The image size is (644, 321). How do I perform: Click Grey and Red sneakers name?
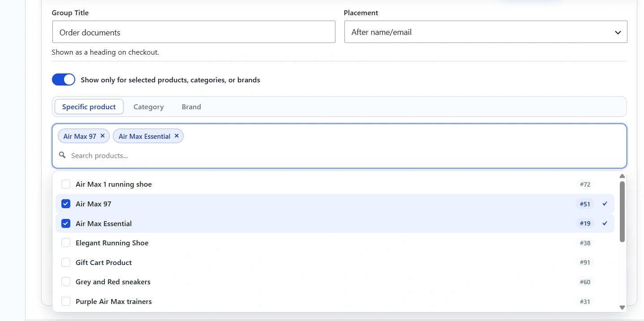(x=113, y=282)
